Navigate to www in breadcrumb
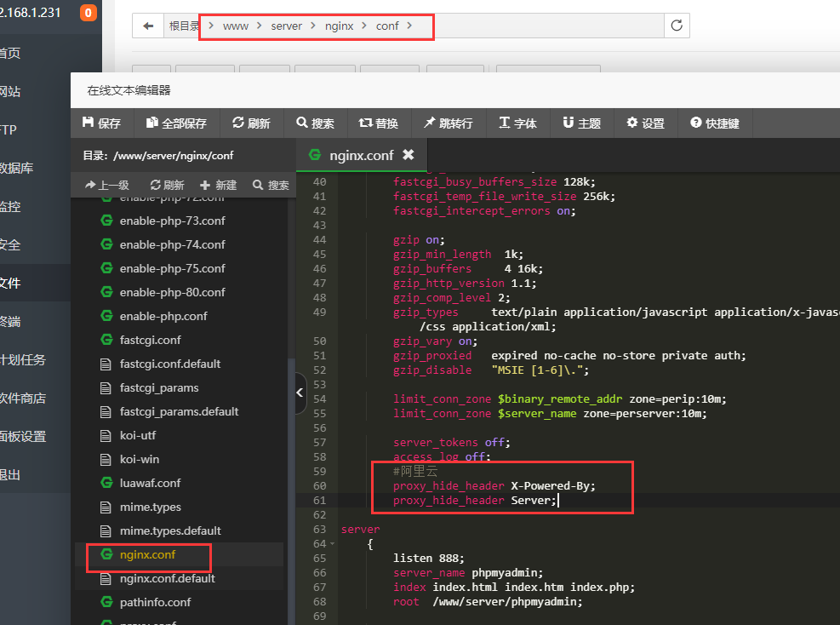The image size is (840, 625). pos(235,26)
